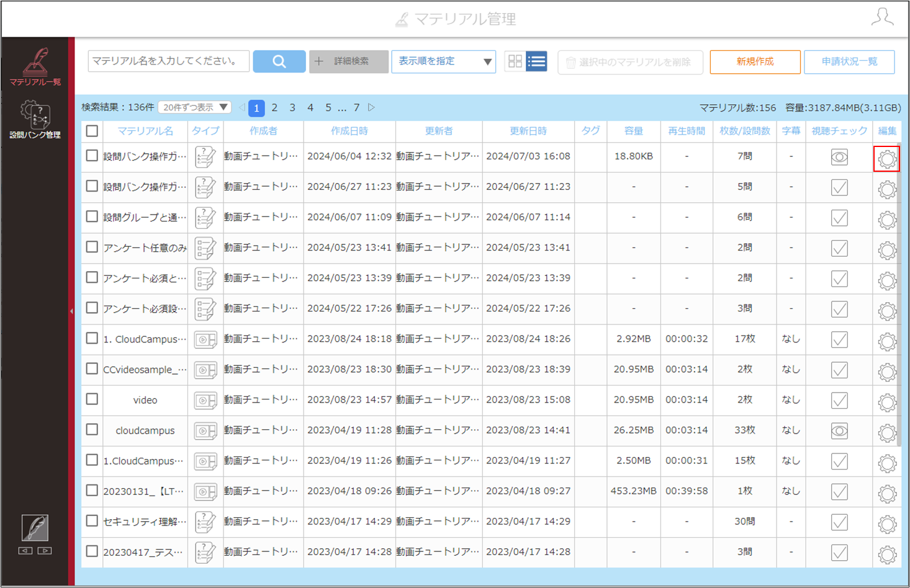The height and width of the screenshot is (588, 910).
Task: Open the 20件ずつ表示 page size dropdown
Action: [195, 107]
